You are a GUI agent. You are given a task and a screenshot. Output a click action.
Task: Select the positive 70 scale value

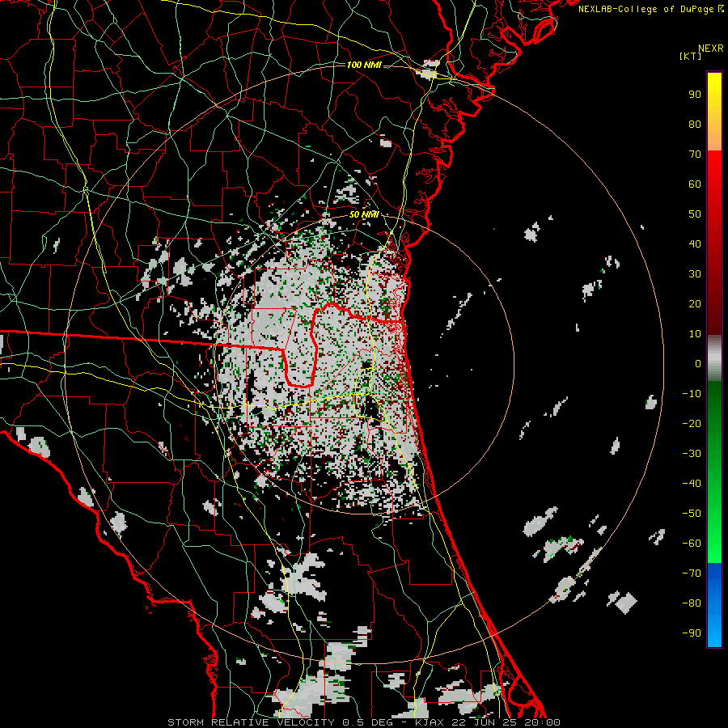(695, 154)
